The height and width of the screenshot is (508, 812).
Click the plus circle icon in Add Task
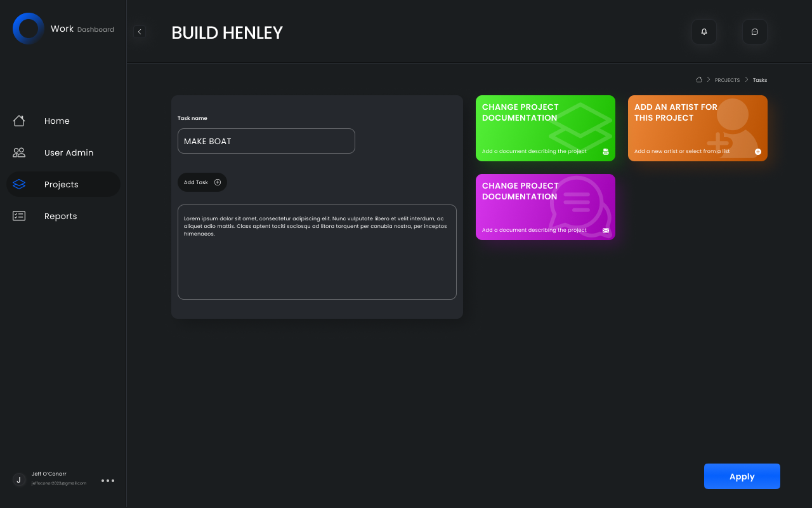(x=218, y=182)
